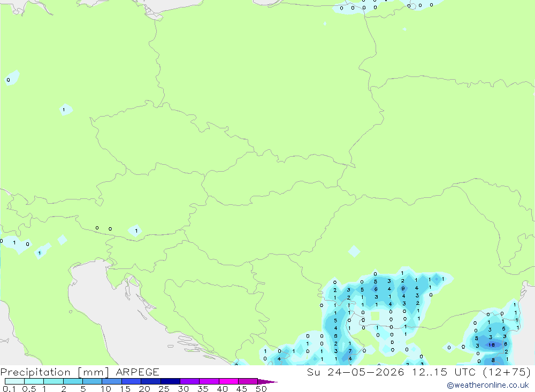
Task: Select the legend color between 5 and 10
Action: point(93,381)
